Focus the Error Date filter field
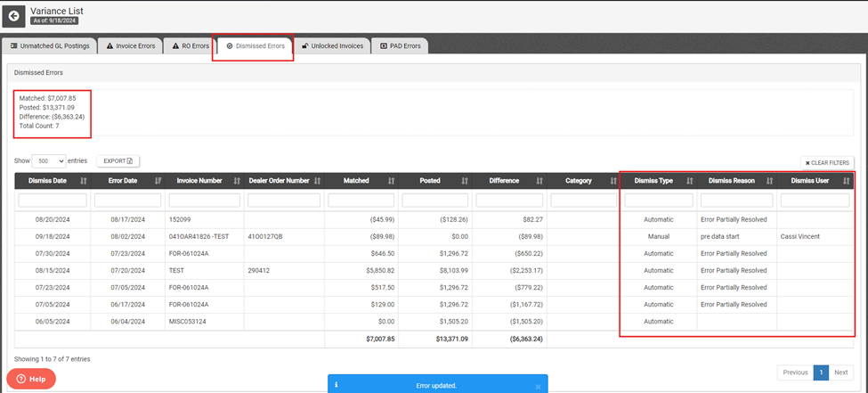 click(x=128, y=201)
